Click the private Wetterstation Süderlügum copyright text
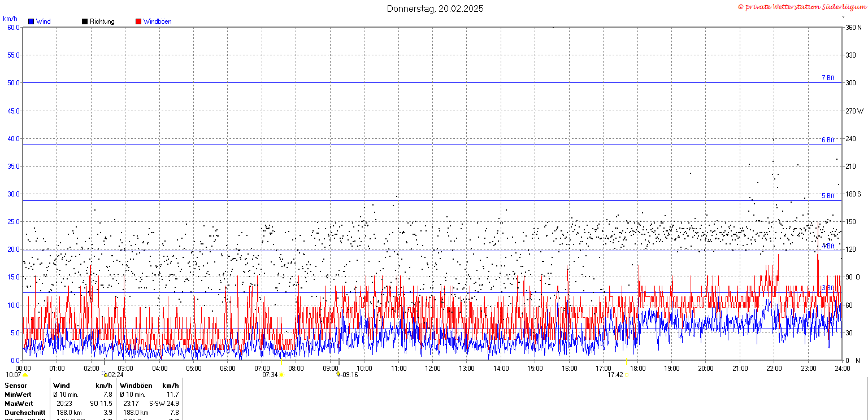 801,7
